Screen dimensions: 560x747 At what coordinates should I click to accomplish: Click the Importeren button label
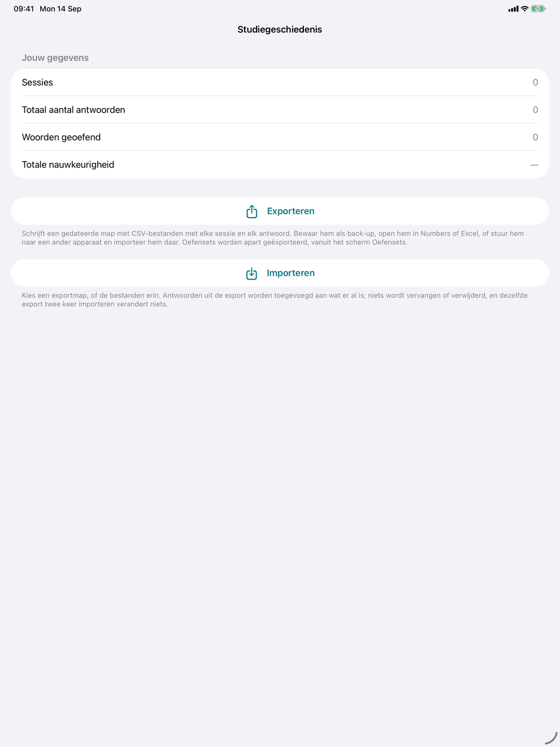coord(291,273)
